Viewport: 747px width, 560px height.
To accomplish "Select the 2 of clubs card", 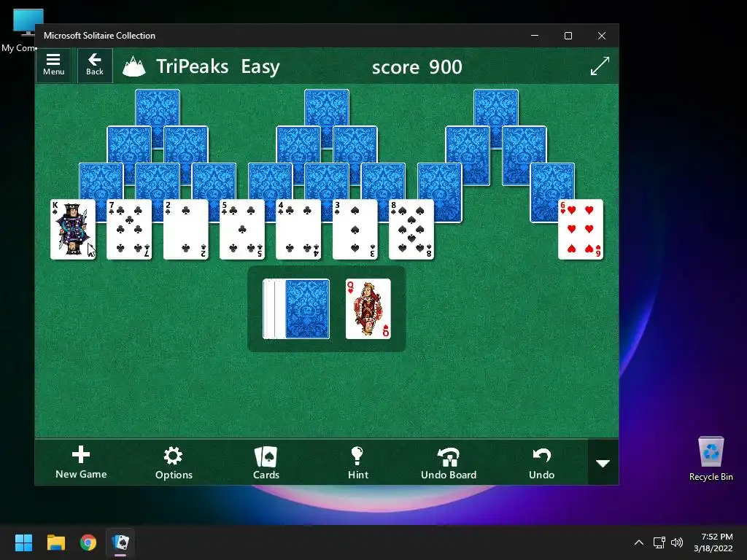I will (x=186, y=230).
